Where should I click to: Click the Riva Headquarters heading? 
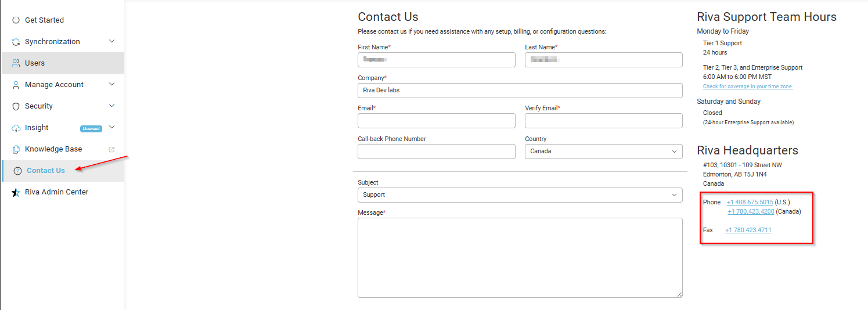pos(747,150)
